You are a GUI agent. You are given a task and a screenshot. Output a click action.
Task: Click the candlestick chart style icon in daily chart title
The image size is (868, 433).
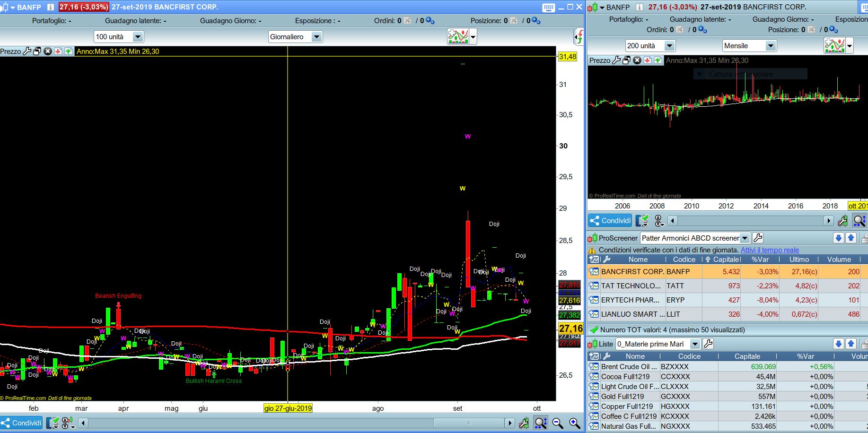4,7
